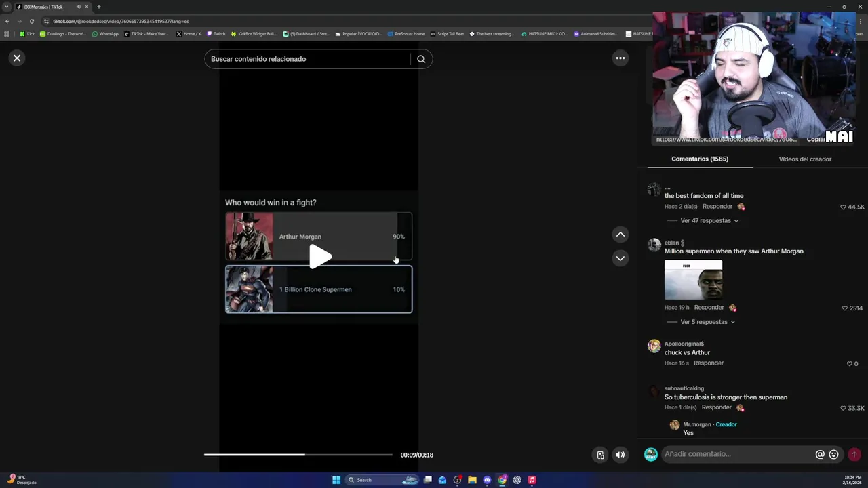Toggle the auto-scroll mode icon
868x488 pixels.
click(x=600, y=455)
